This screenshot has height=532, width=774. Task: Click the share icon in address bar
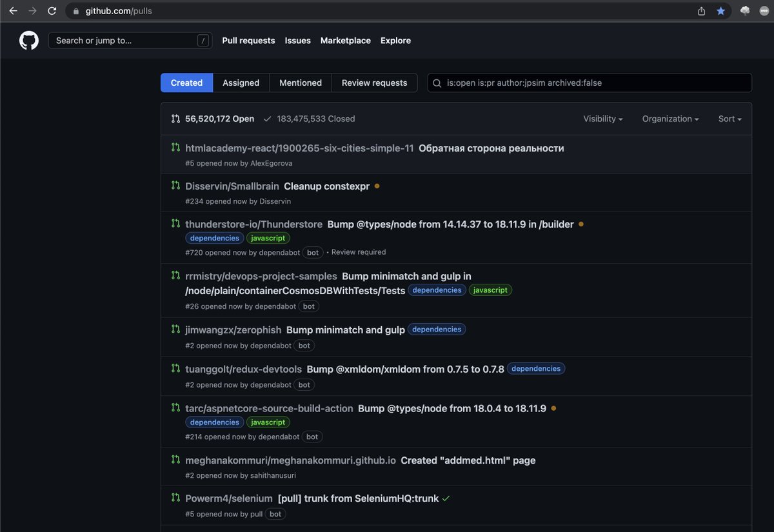coord(702,11)
